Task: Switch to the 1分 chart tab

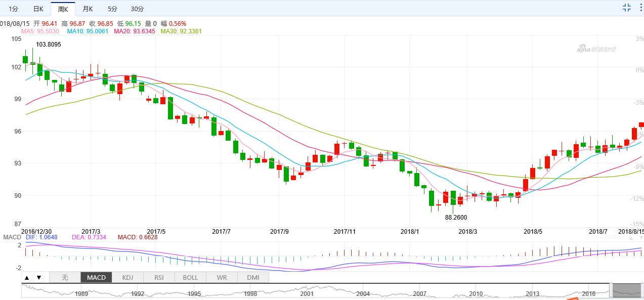Action: tap(13, 9)
